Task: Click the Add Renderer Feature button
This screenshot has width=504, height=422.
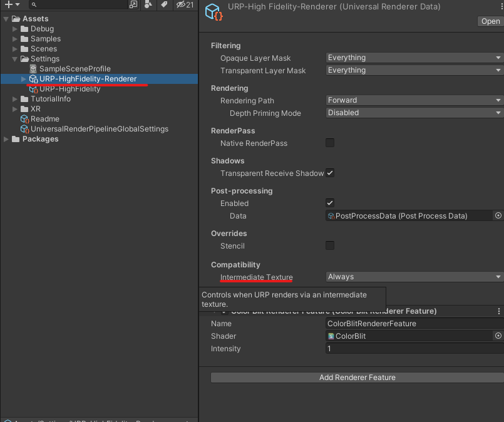Action: click(x=357, y=377)
